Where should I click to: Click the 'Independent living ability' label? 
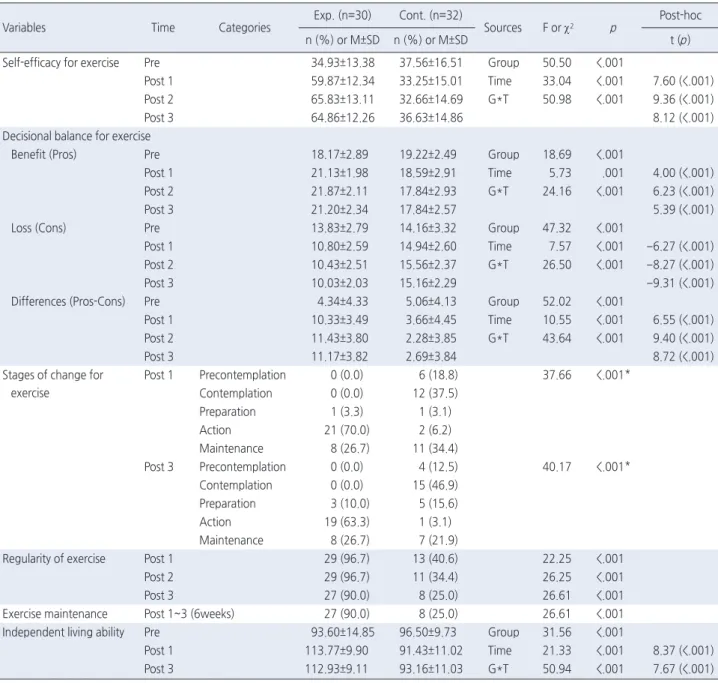click(x=63, y=632)
